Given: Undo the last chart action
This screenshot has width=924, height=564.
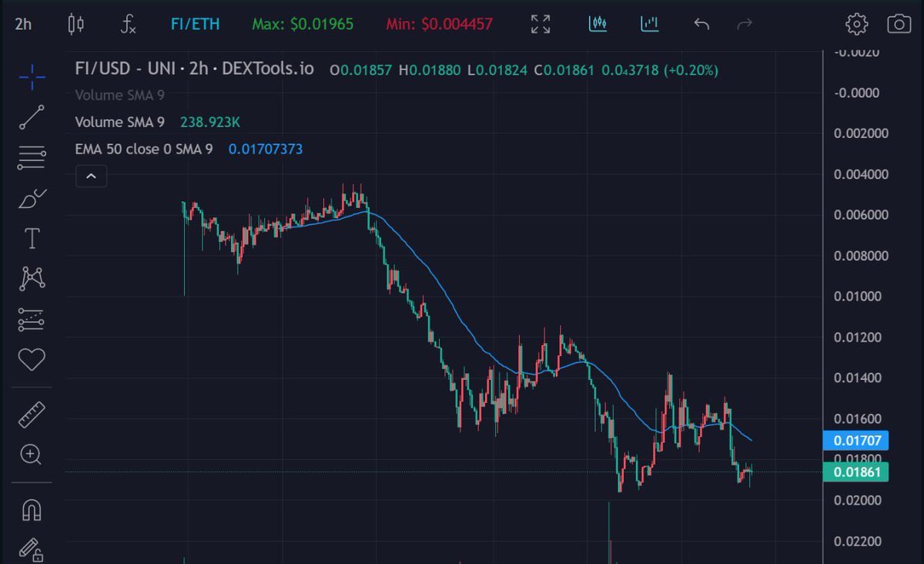Looking at the screenshot, I should point(701,24).
